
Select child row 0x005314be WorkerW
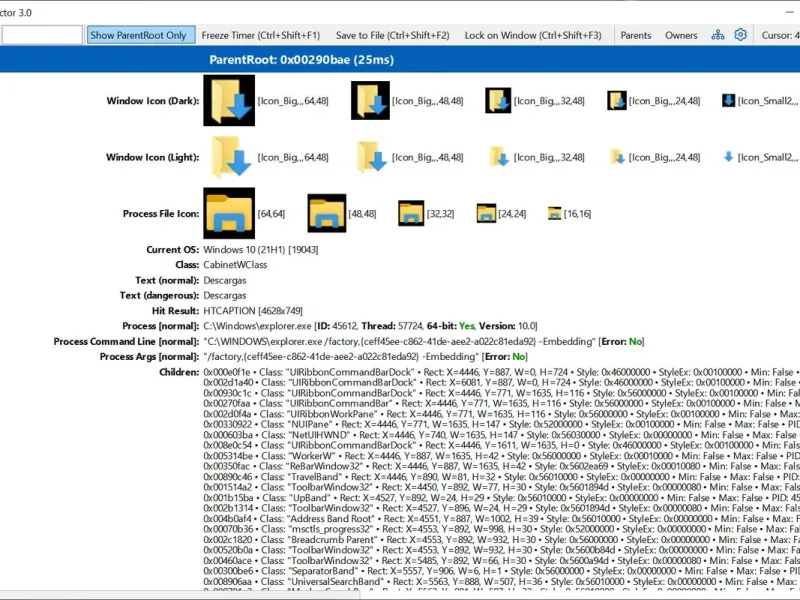[502, 456]
